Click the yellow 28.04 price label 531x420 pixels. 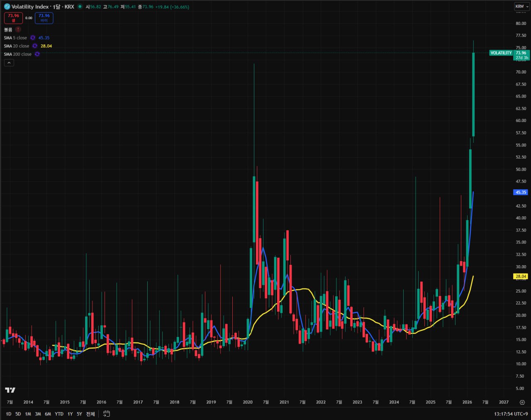tap(520, 276)
